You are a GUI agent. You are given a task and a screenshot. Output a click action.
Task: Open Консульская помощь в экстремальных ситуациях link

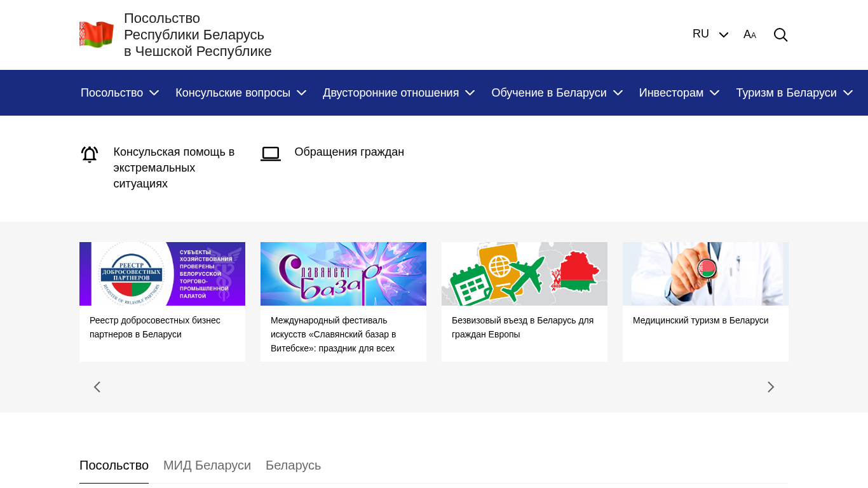[174, 168]
